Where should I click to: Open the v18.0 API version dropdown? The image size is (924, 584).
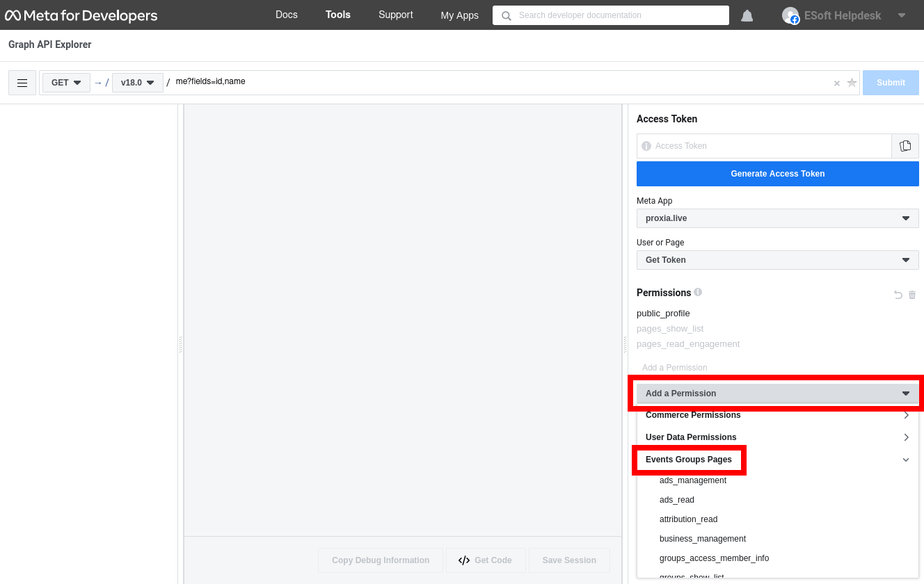(x=137, y=83)
